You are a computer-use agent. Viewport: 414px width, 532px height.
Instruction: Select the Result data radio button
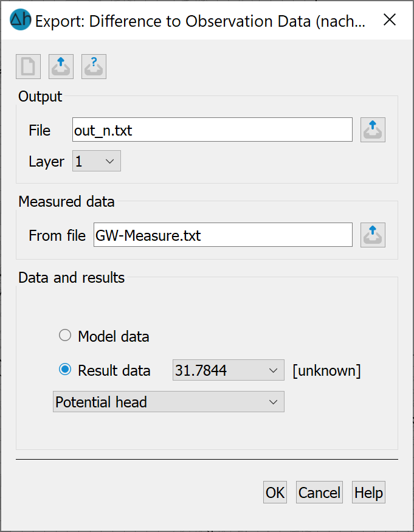65,370
